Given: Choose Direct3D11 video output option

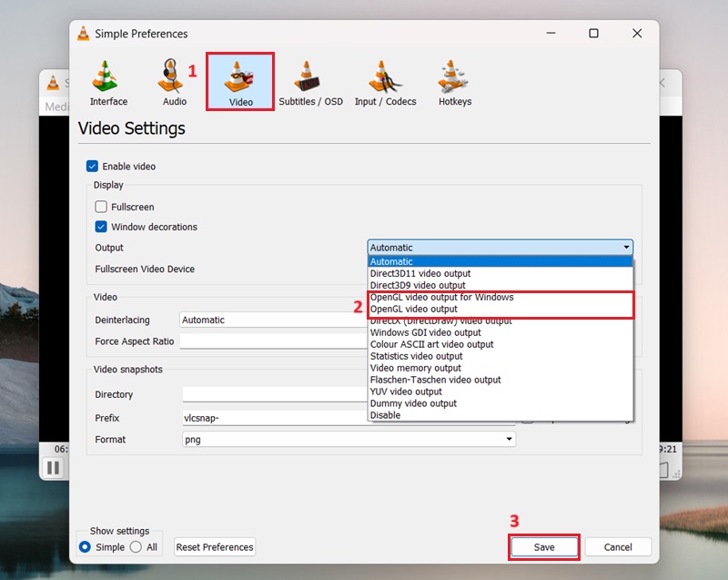Looking at the screenshot, I should click(500, 273).
